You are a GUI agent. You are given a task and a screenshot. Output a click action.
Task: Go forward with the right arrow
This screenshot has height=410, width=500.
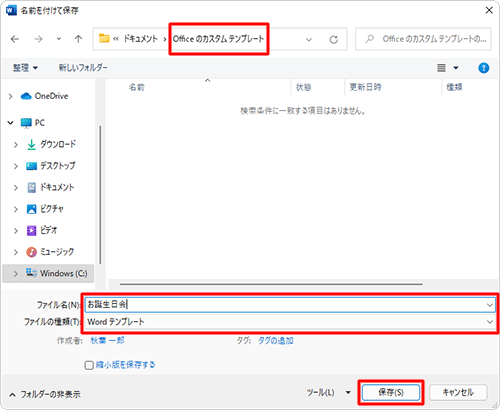(38, 39)
